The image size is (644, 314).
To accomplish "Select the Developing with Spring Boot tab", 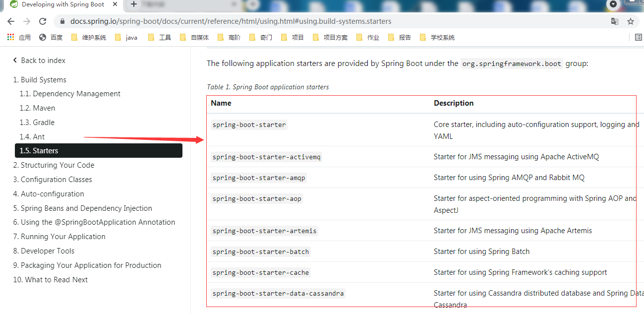I will [x=62, y=4].
